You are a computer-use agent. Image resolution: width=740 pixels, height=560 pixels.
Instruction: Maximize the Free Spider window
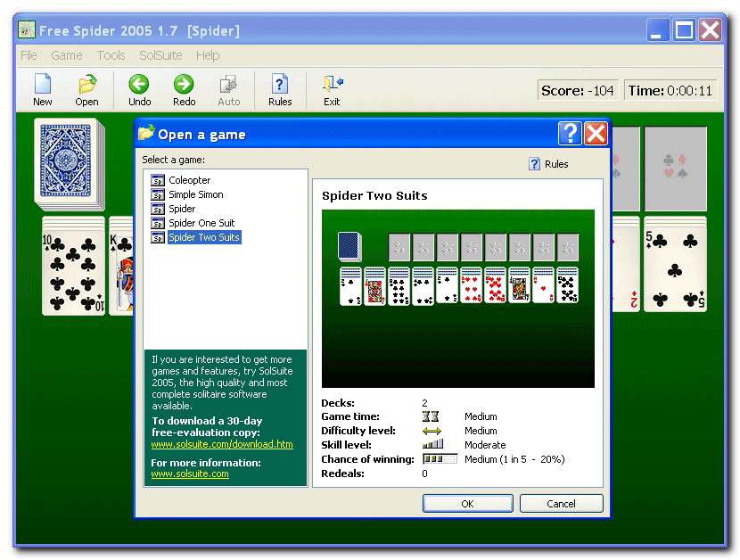(685, 30)
